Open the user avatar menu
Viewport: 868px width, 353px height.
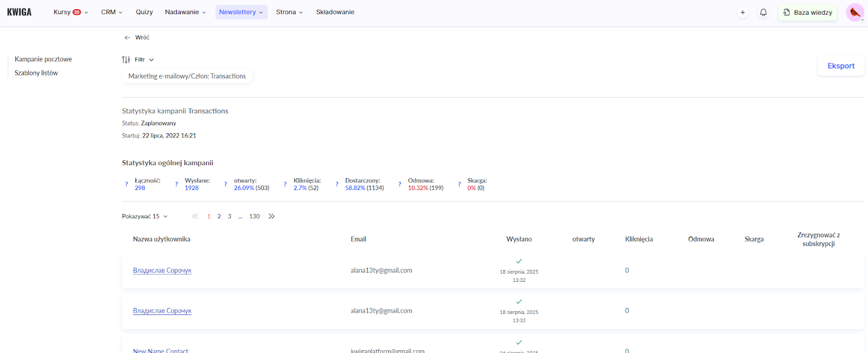coord(855,12)
